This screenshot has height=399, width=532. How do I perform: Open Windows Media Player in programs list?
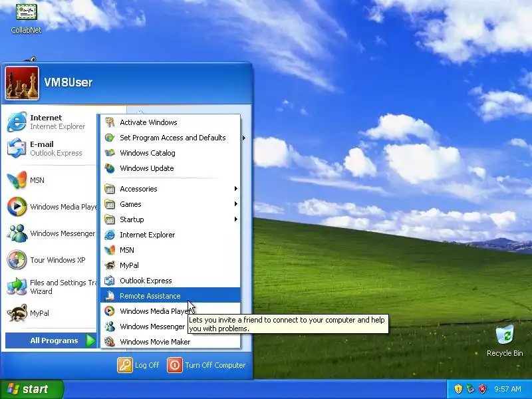pyautogui.click(x=170, y=311)
